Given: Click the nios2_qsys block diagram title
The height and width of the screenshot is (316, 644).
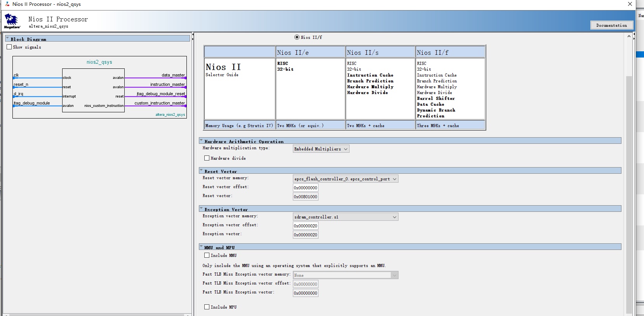Looking at the screenshot, I should 99,62.
